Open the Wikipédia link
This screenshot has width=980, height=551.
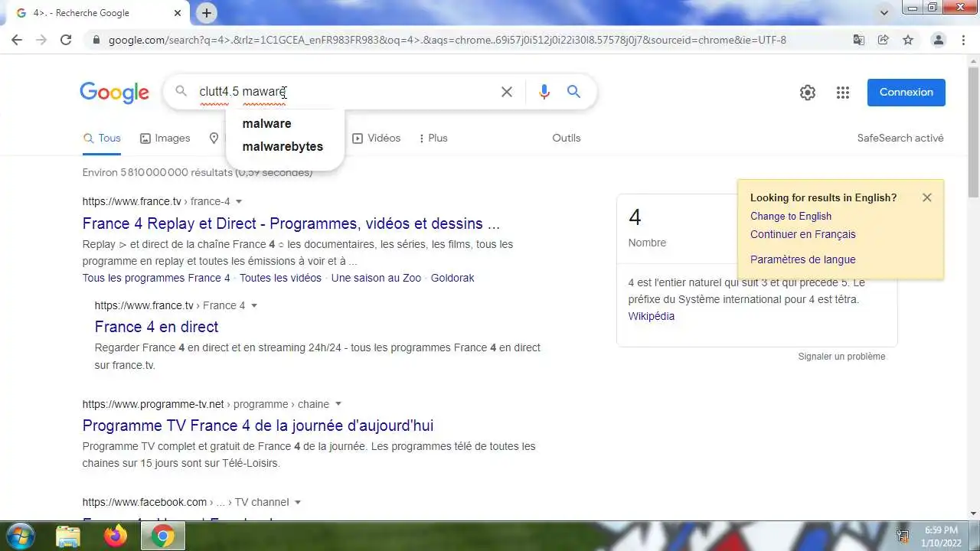point(652,316)
